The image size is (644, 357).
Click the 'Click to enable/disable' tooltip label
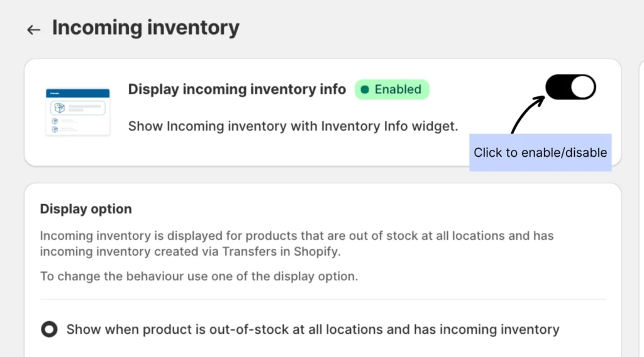[x=540, y=152]
